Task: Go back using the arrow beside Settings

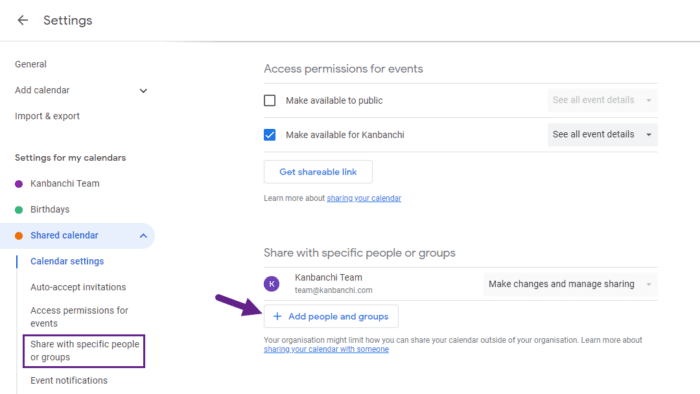Action: point(22,20)
